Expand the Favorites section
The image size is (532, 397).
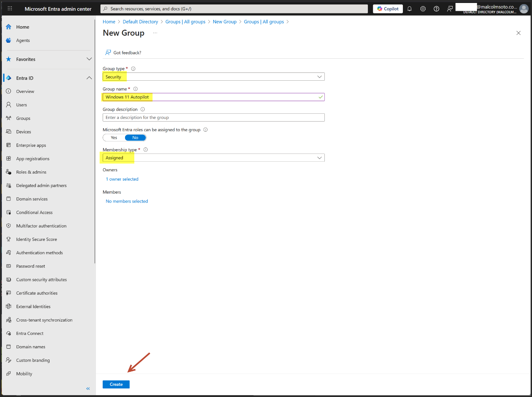tap(89, 59)
